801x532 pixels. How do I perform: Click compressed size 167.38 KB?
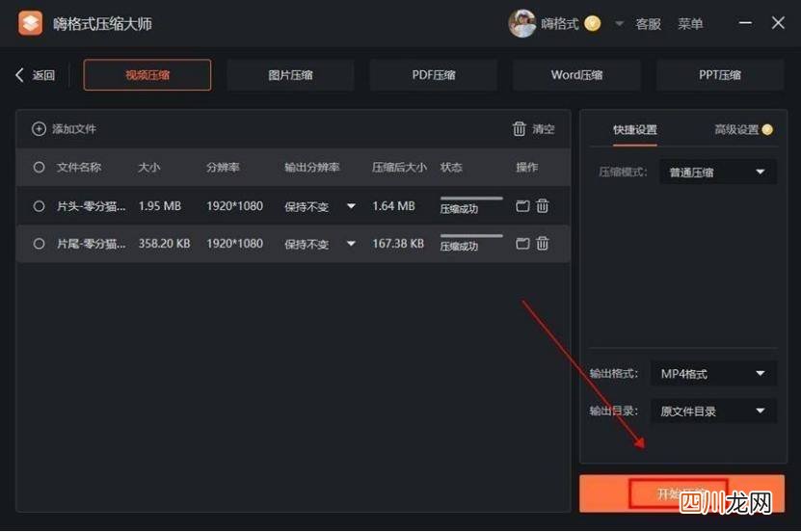[398, 244]
